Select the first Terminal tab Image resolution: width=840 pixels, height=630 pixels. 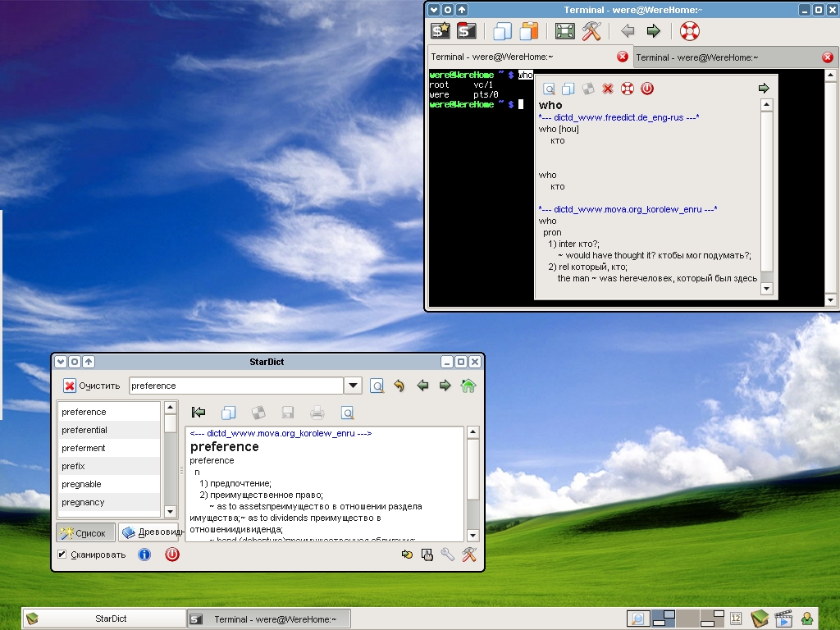pyautogui.click(x=531, y=57)
